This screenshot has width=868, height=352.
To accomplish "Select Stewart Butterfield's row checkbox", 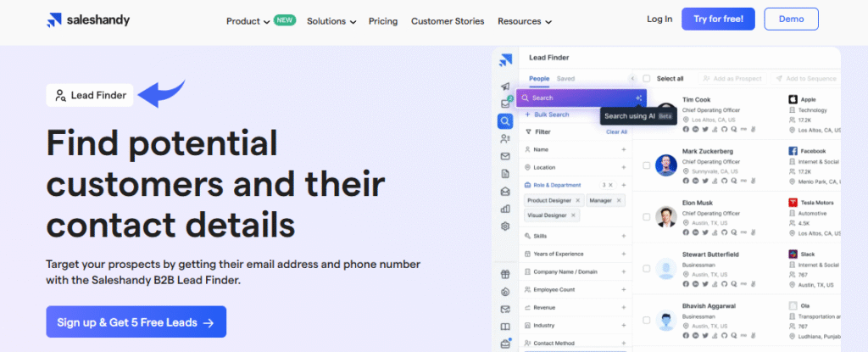I will point(647,268).
